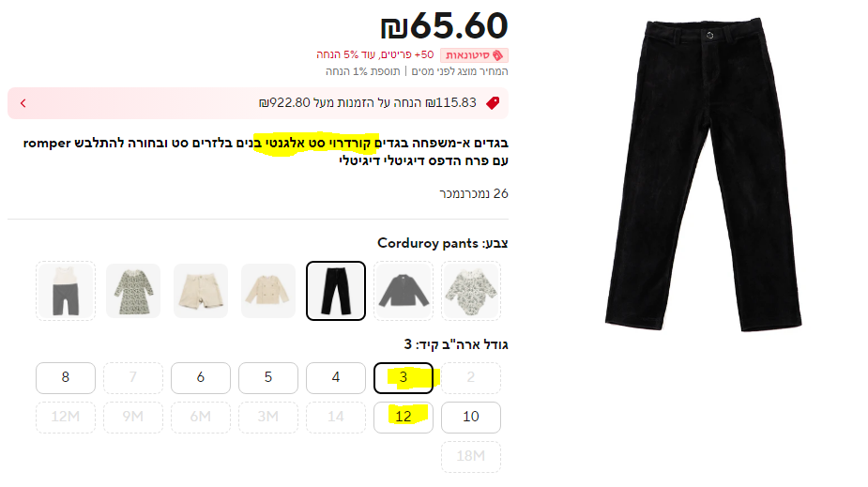This screenshot has height=487, width=868.
Task: Click the wholesale tag badge icon
Action: coord(497,55)
